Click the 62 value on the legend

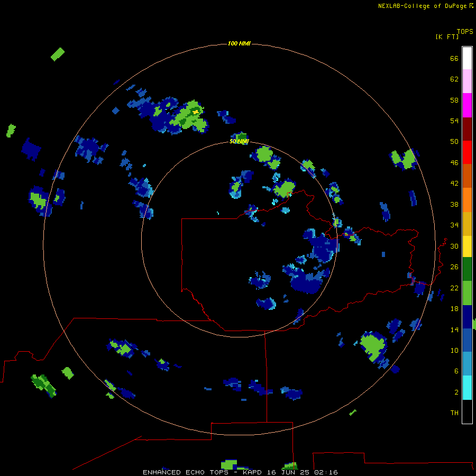click(454, 79)
